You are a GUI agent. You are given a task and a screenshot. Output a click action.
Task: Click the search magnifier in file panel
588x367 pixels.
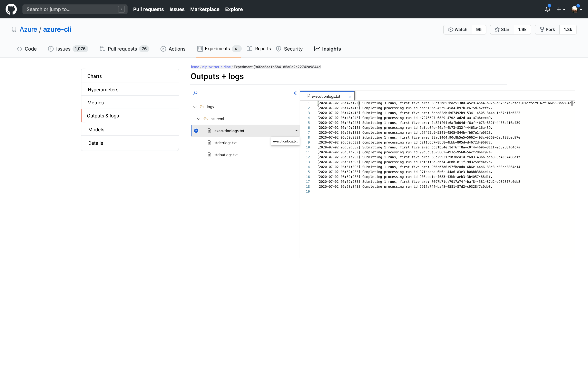[195, 93]
